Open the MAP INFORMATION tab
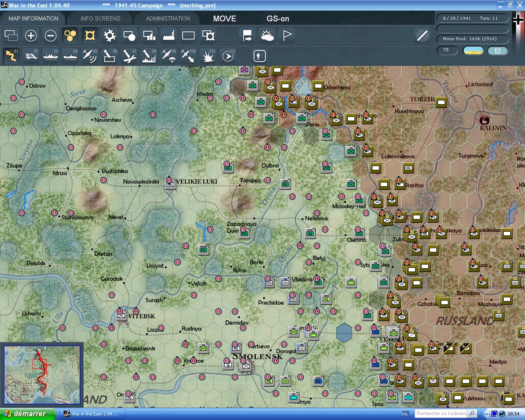This screenshot has width=525, height=420. tap(33, 18)
